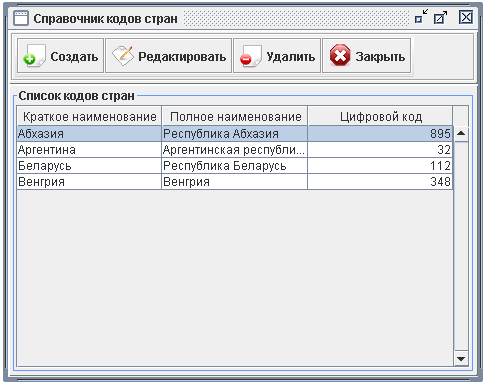Click the Республика Абхазия cell
Screen dimensions: 483x384
[235, 134]
